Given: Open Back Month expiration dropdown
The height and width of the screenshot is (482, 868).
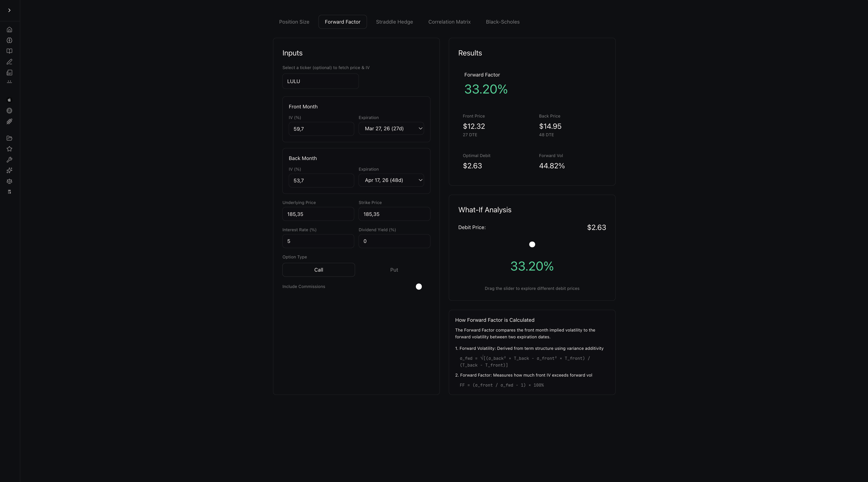Looking at the screenshot, I should click(x=391, y=180).
